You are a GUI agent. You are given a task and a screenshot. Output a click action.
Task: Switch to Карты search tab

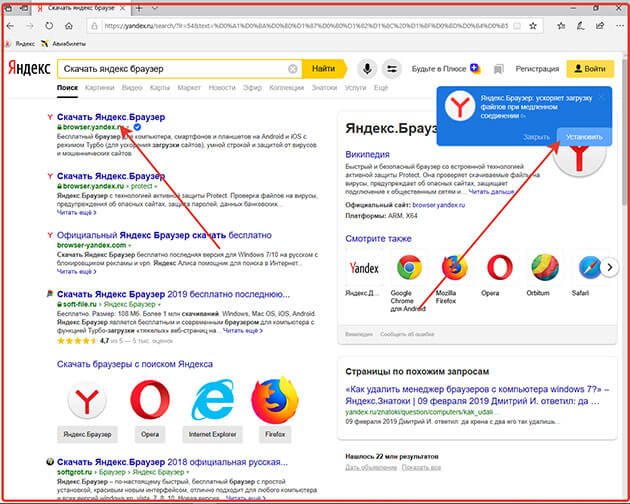tap(160, 87)
